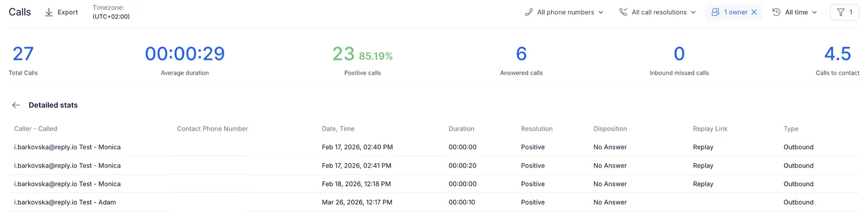Screen dimensions: 868x212
Task: Click the Duration column header
Action: click(462, 129)
